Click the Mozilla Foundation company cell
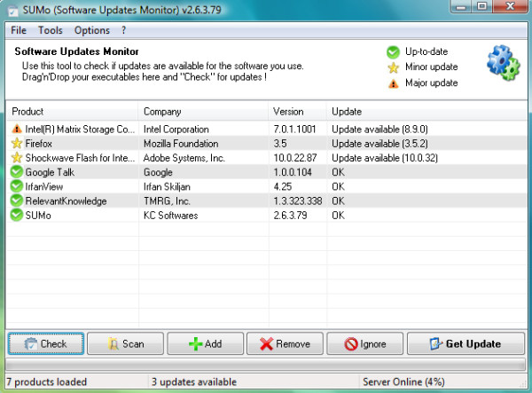The image size is (532, 393). coord(181,144)
